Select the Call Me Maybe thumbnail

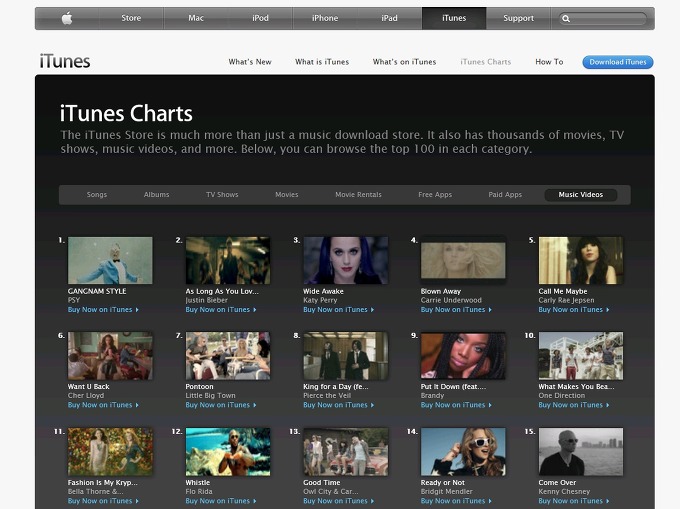point(580,260)
